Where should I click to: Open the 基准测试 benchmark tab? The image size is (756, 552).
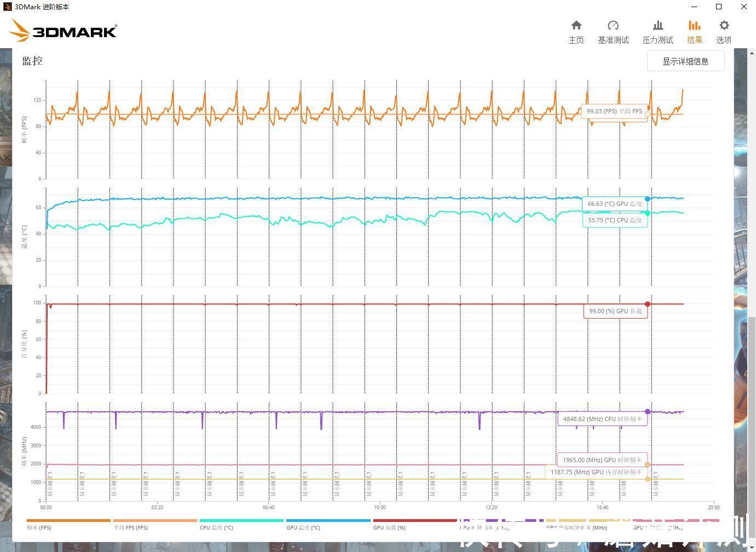[x=613, y=32]
